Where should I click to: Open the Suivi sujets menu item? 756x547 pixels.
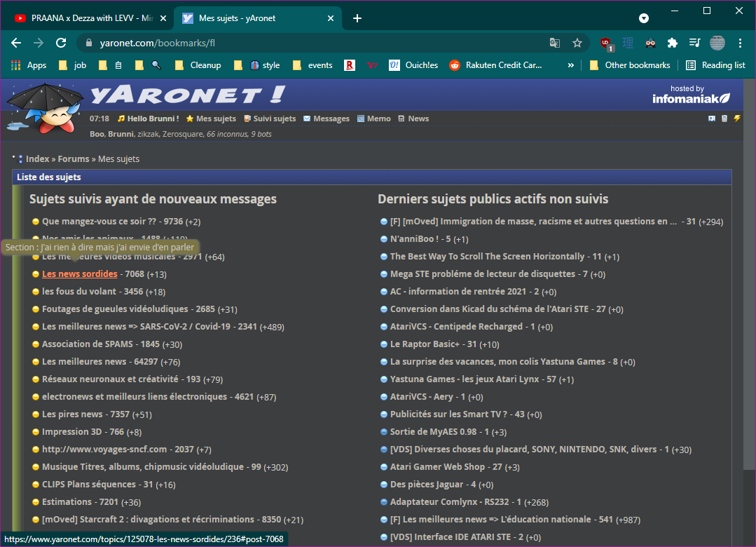coord(274,119)
